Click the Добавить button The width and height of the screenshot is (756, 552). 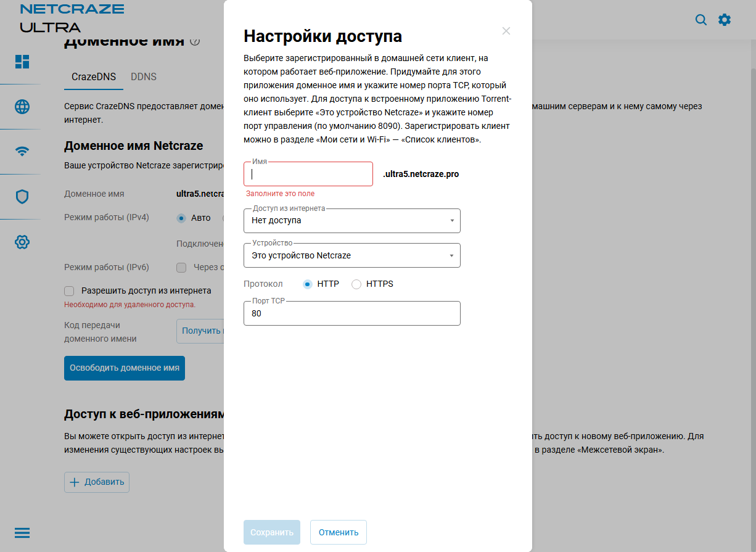97,482
